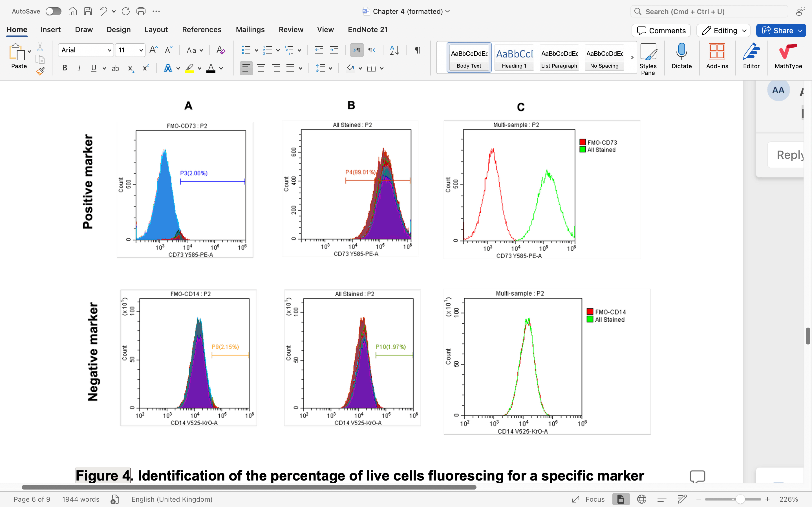The width and height of the screenshot is (812, 507).
Task: Open the Add-ins gallery
Action: point(717,56)
